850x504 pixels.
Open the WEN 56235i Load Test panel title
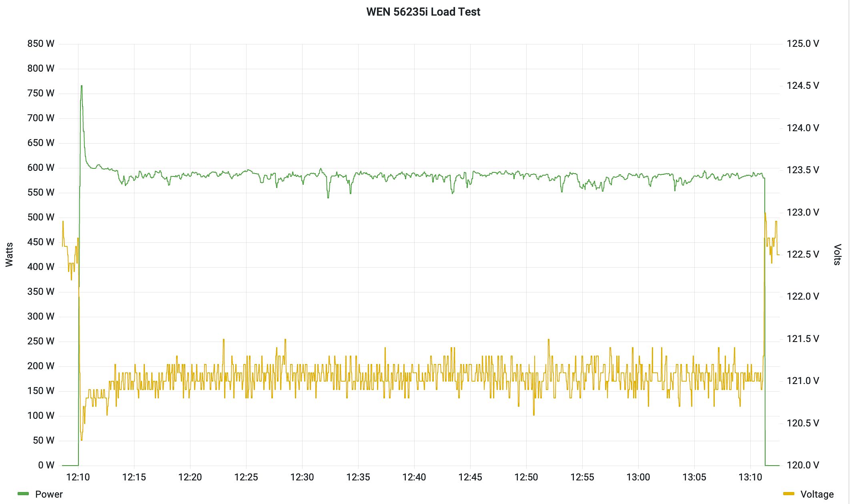point(423,12)
